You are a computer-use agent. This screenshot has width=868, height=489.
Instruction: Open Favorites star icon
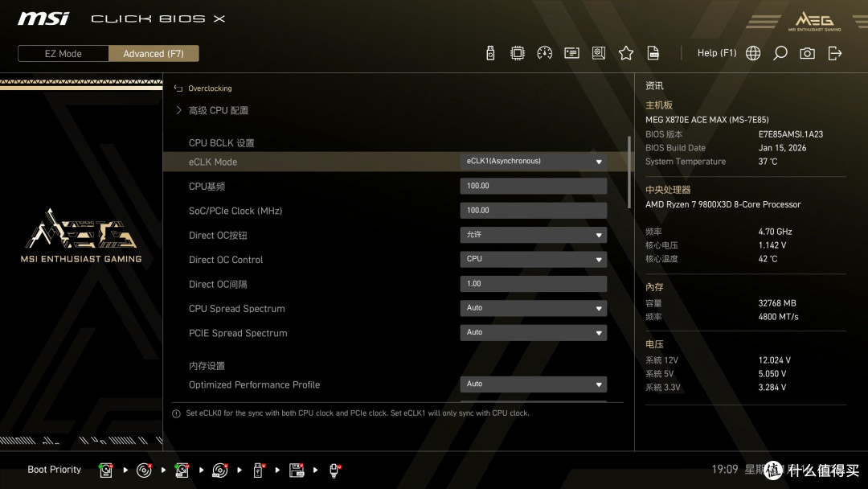tap(626, 53)
